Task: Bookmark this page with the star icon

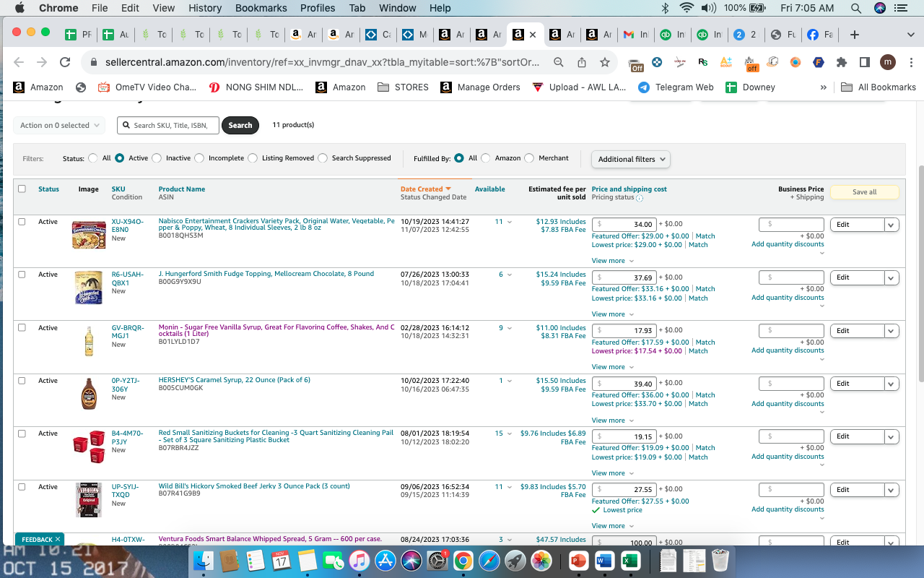Action: pyautogui.click(x=605, y=63)
